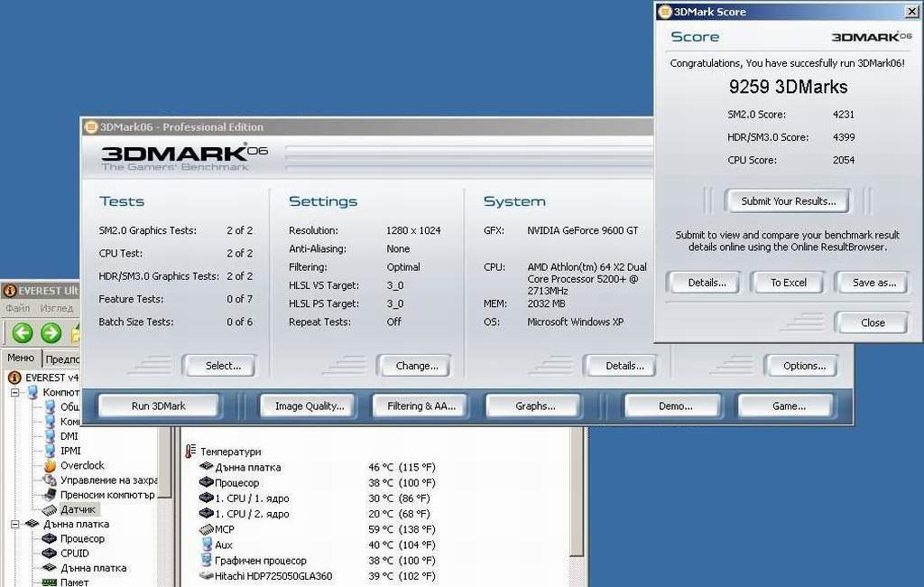
Task: Click the 'Hitachi HDP725050GLA360' row
Action: point(317,576)
